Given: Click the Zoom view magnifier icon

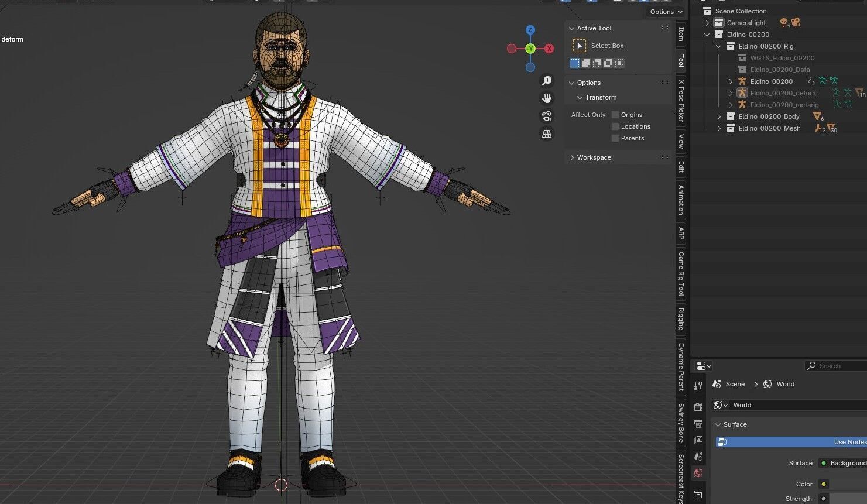Looking at the screenshot, I should [547, 81].
